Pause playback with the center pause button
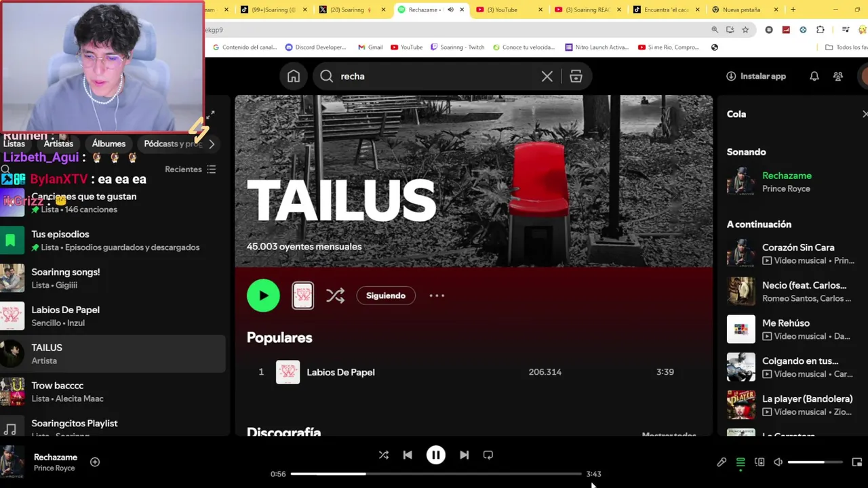Image resolution: width=868 pixels, height=488 pixels. 435,455
